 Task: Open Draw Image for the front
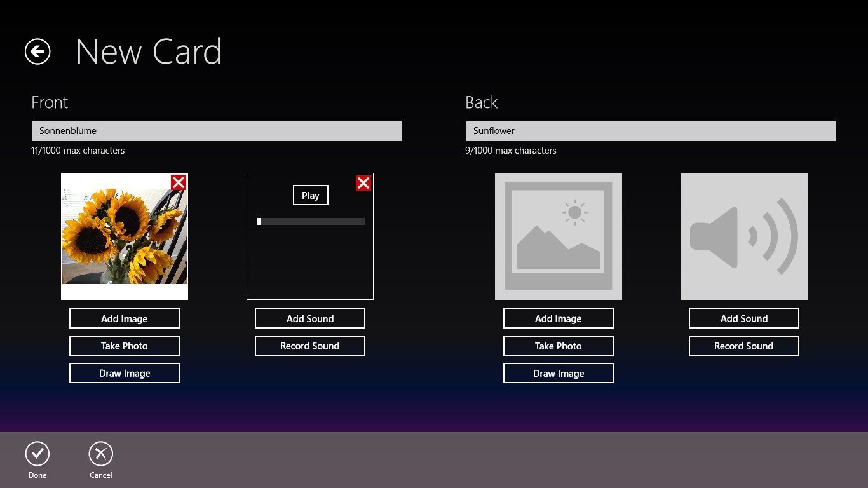pos(125,373)
